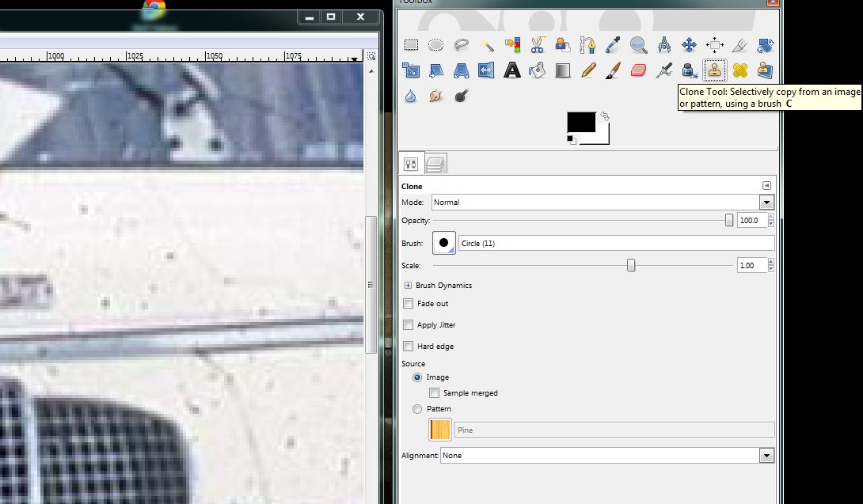Image resolution: width=863 pixels, height=504 pixels.
Task: Select the Measure compass tool
Action: [663, 45]
